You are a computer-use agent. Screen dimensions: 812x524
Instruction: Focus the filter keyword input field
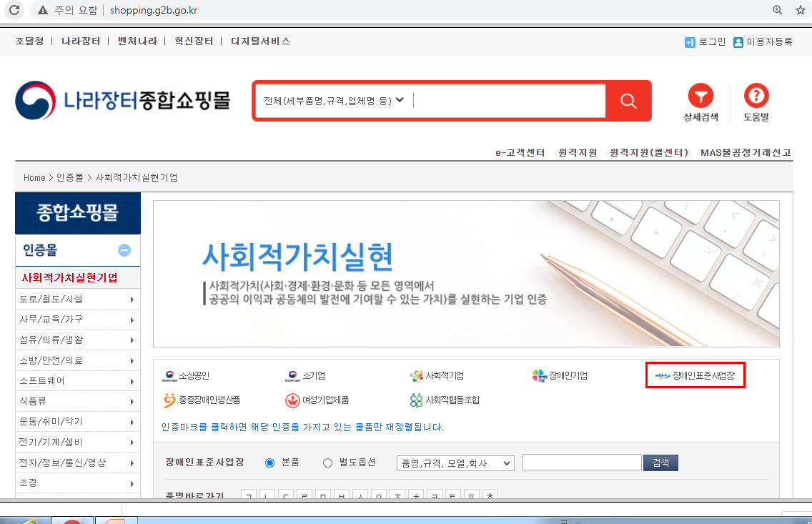coord(582,463)
